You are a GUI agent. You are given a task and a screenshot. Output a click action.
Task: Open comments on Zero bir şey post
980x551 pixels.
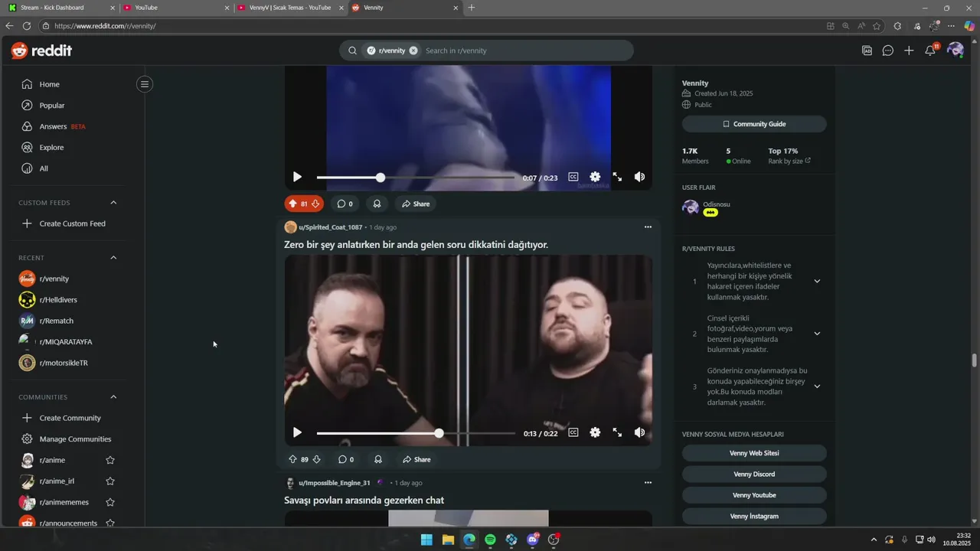tap(345, 459)
